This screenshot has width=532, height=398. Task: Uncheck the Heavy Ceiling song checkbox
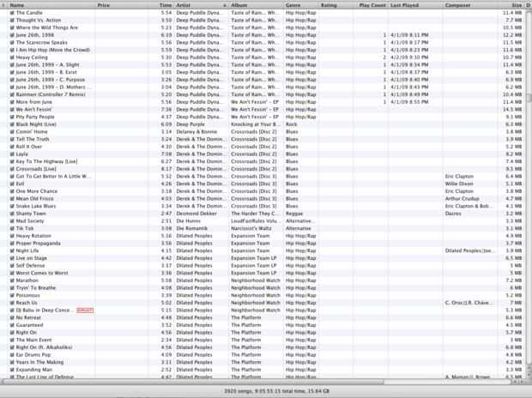(12, 57)
